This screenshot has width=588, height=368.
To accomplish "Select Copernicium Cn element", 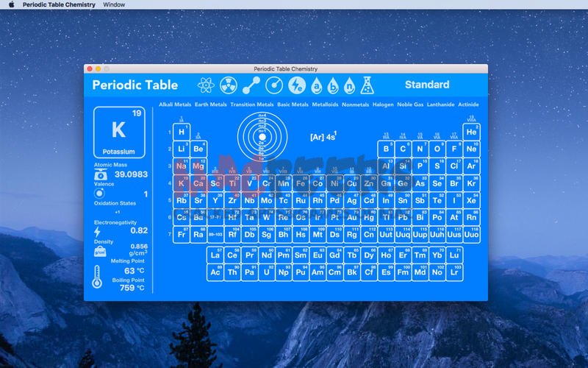I will click(369, 234).
